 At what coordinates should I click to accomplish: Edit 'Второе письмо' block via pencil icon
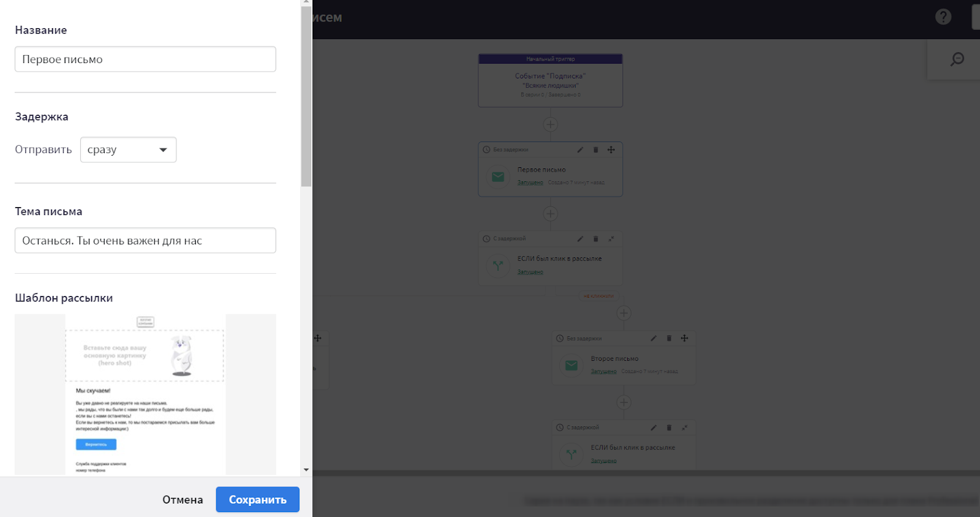point(654,338)
